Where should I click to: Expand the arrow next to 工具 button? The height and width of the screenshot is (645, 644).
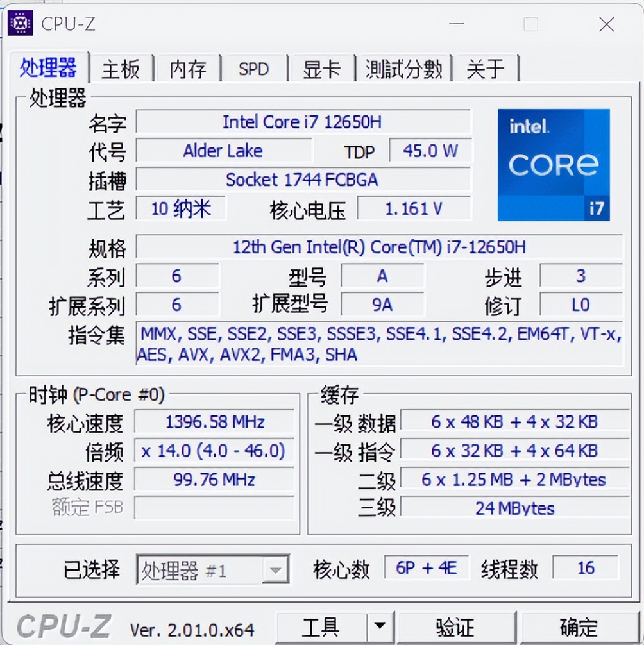coord(380,626)
